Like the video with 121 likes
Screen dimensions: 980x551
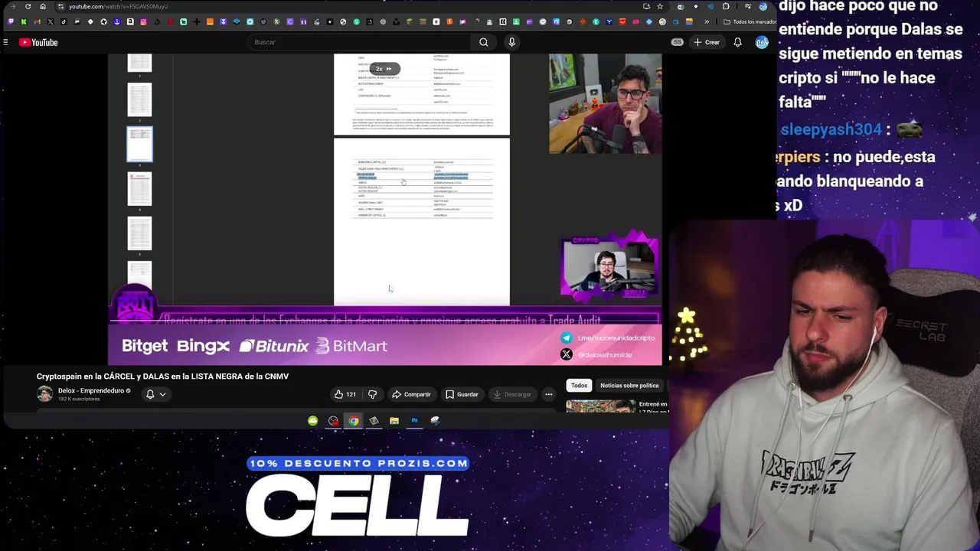[x=345, y=394]
